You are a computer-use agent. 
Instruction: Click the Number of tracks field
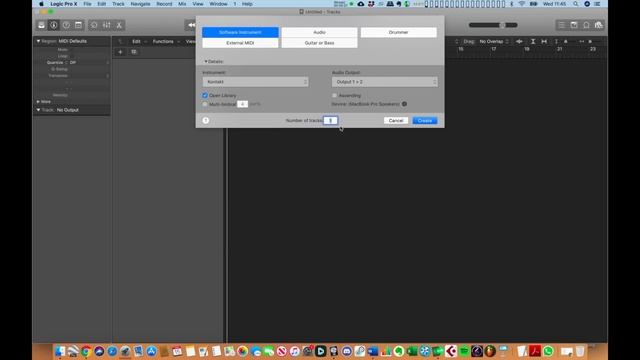pos(330,120)
